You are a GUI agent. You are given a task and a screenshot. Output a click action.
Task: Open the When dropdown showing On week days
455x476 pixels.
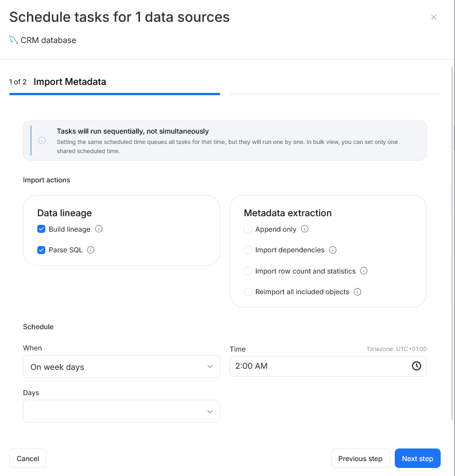click(x=121, y=366)
